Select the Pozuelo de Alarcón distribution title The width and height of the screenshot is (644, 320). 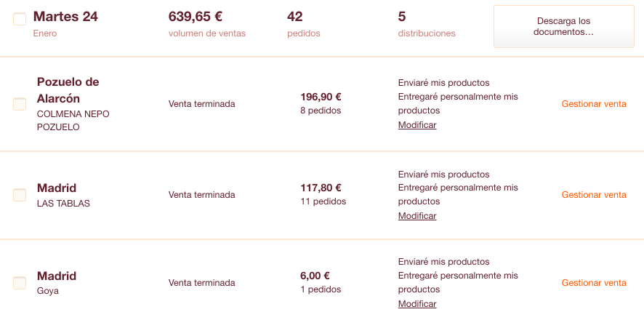pyautogui.click(x=68, y=90)
